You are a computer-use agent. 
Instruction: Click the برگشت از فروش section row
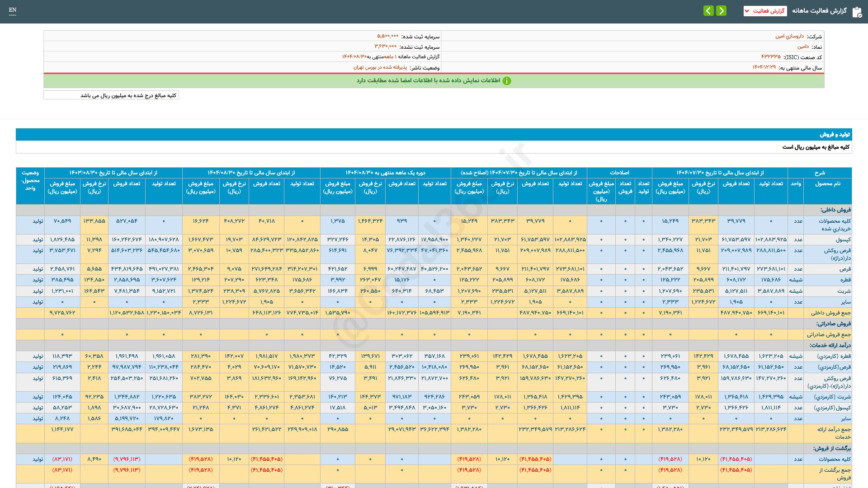(832, 448)
